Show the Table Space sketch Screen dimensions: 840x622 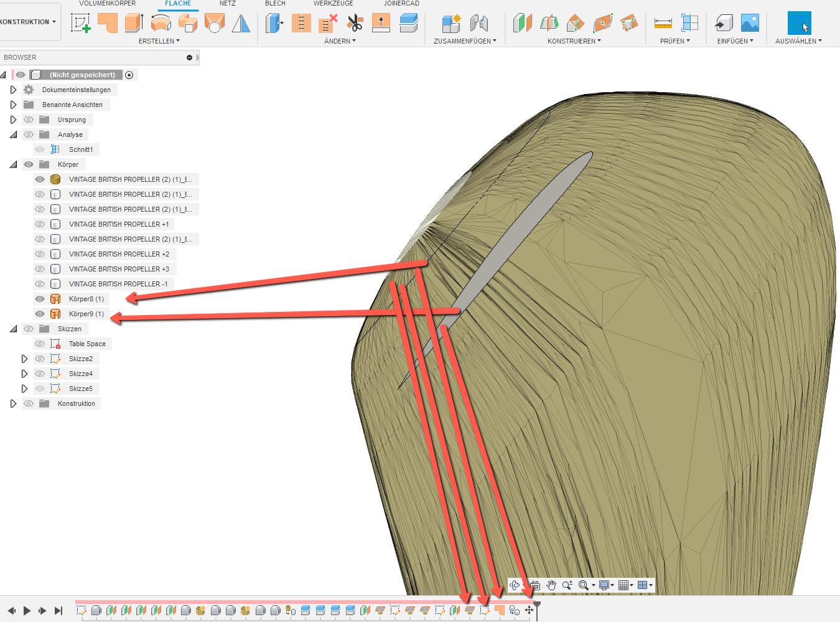tap(39, 343)
